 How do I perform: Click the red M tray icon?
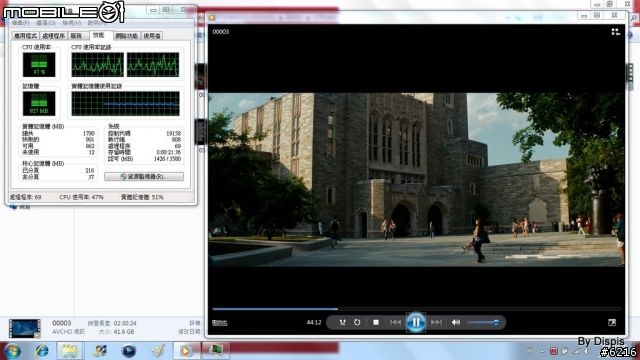click(x=553, y=351)
